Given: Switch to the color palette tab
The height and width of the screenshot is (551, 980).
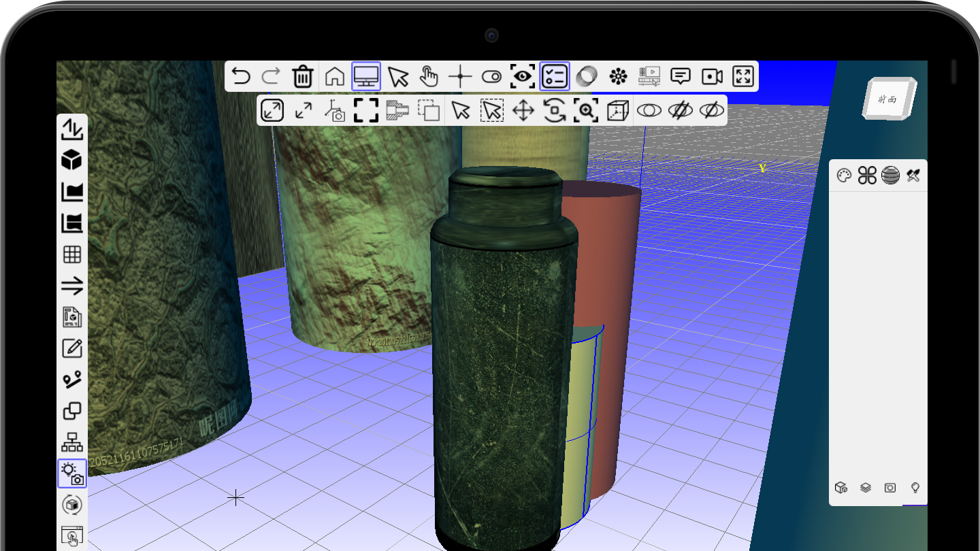Looking at the screenshot, I should [x=843, y=176].
